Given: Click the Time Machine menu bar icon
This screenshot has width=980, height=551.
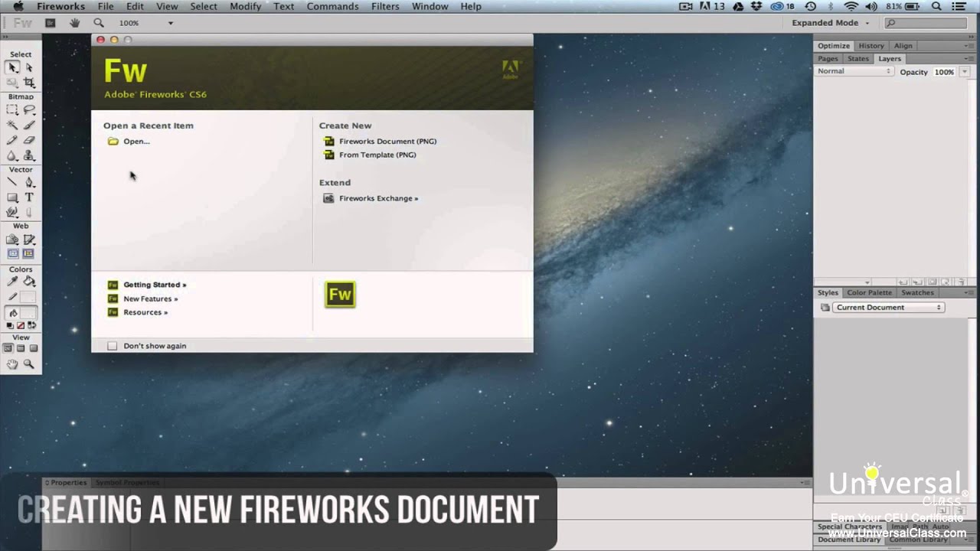Looking at the screenshot, I should click(810, 6).
